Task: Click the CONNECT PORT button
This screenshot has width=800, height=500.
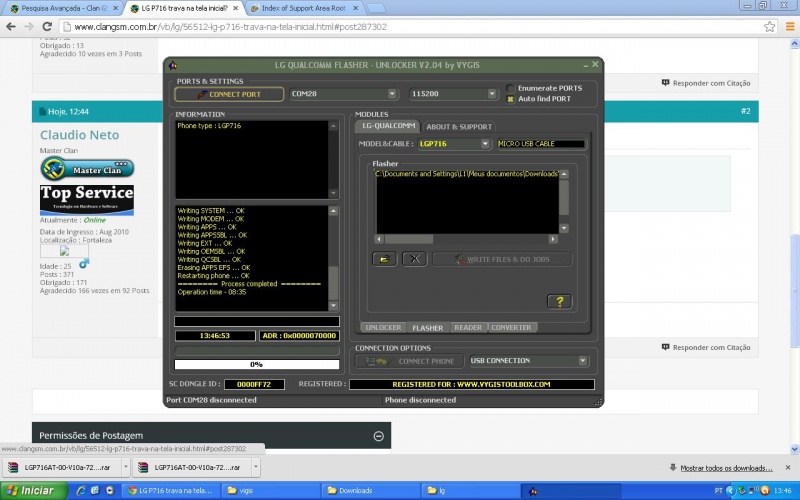Action: 229,94
